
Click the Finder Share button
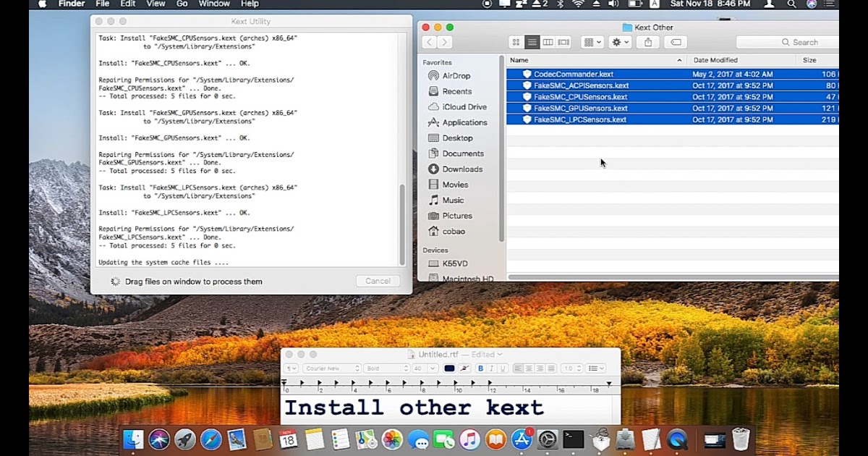pos(648,42)
